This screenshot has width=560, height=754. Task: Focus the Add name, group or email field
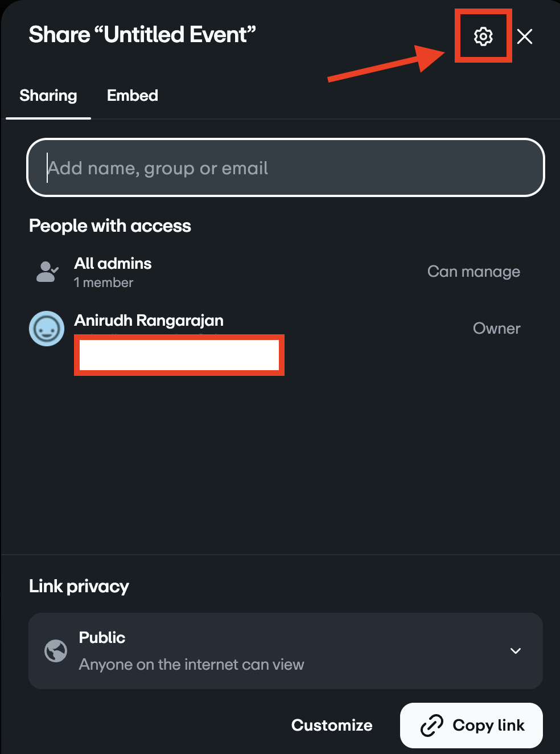tap(285, 168)
